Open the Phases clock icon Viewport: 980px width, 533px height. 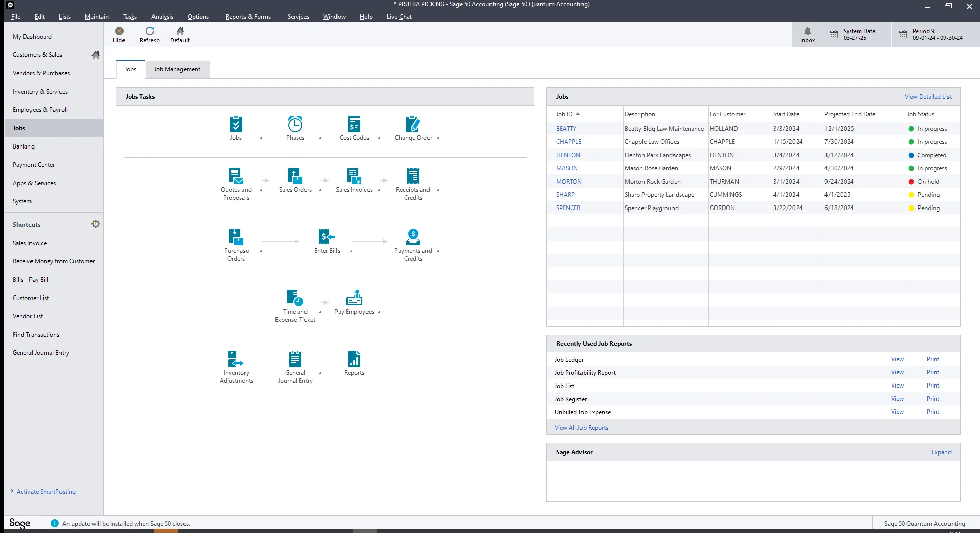pos(295,125)
